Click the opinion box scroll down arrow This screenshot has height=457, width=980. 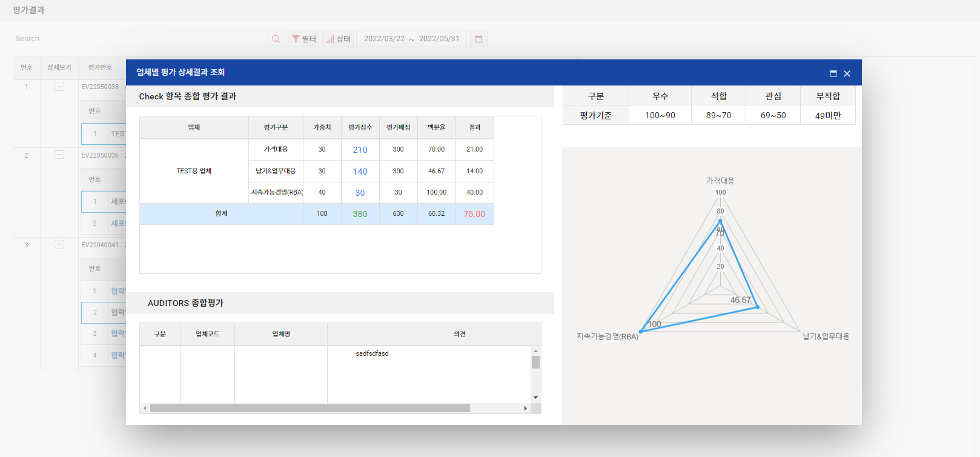535,398
